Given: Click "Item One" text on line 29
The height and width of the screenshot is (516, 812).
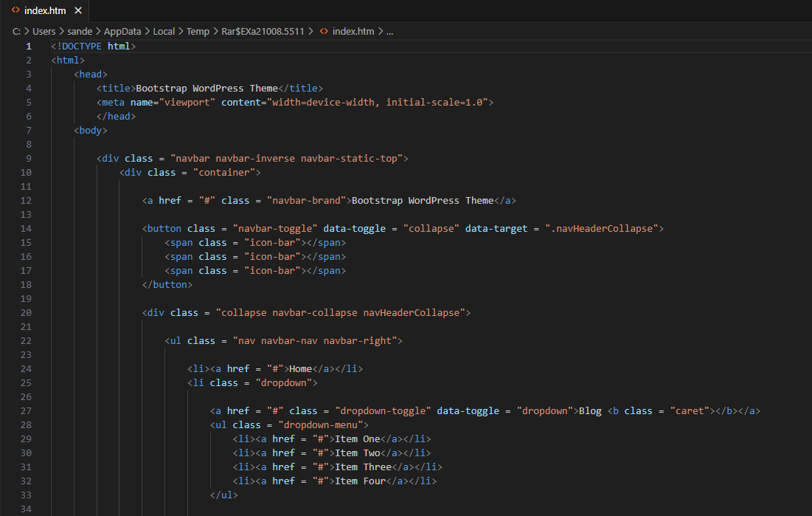Looking at the screenshot, I should (x=357, y=438).
